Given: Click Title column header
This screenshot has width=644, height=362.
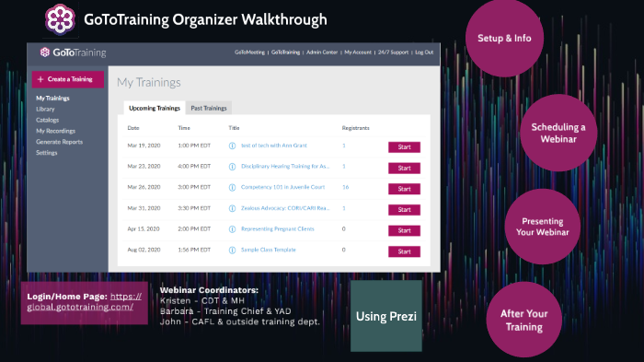Looking at the screenshot, I should click(x=234, y=128).
